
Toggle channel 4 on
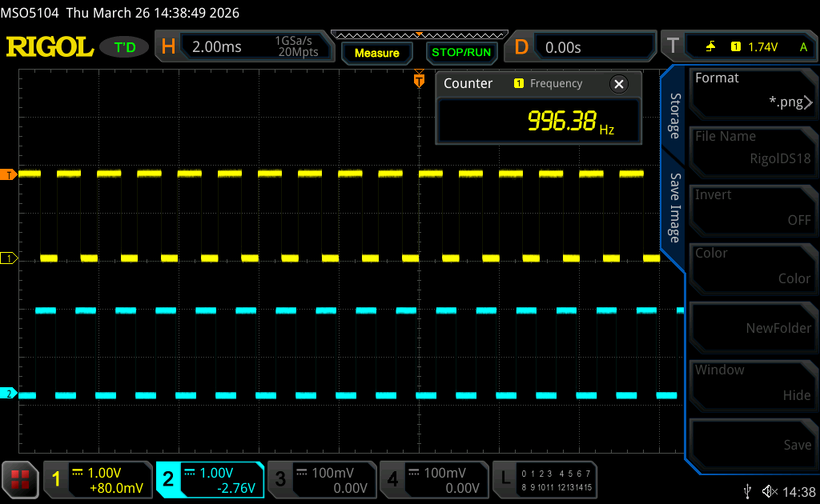click(x=433, y=479)
